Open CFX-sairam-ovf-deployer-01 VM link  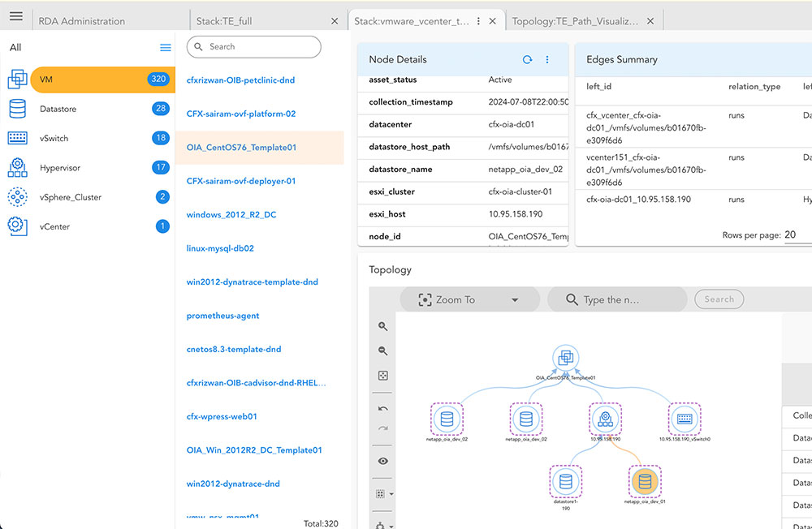tap(241, 181)
